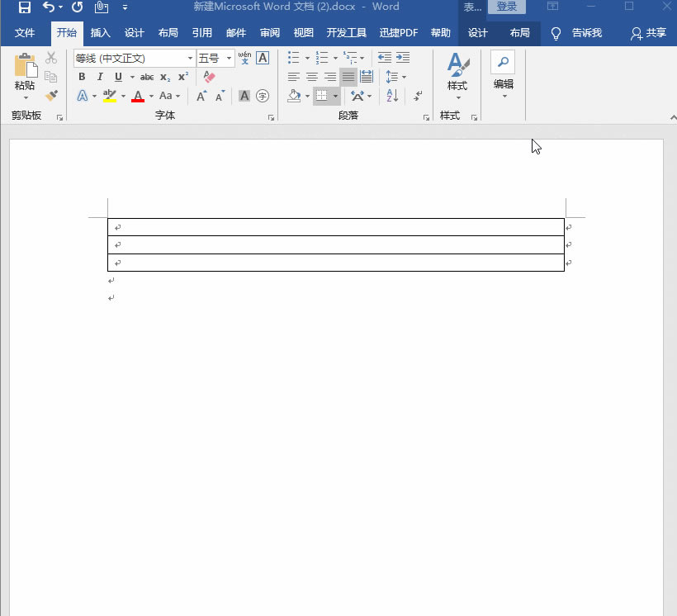This screenshot has width=677, height=616.
Task: Click the Increase Indent icon
Action: pos(402,58)
